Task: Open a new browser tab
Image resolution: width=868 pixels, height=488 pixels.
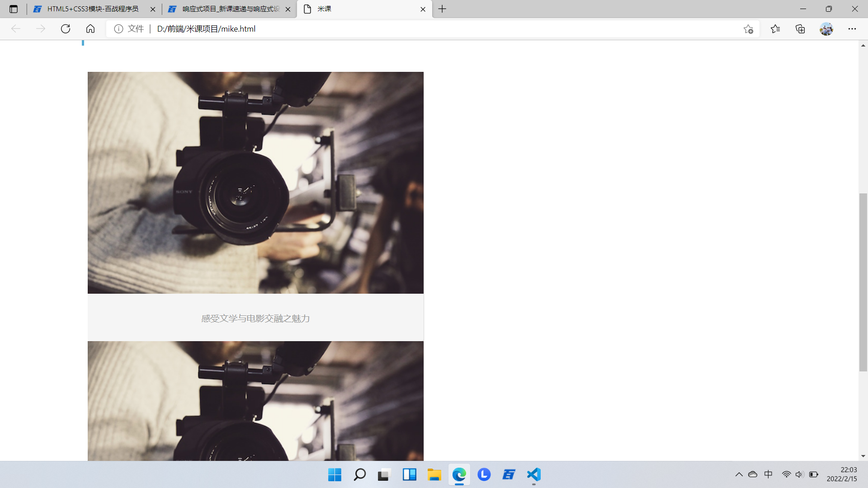Action: 442,9
